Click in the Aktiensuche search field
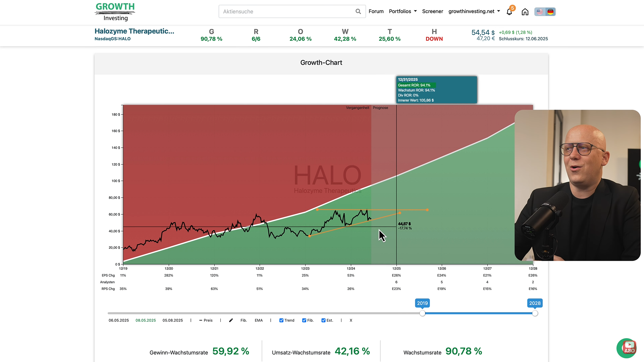This screenshot has height=362, width=644. 292,11
